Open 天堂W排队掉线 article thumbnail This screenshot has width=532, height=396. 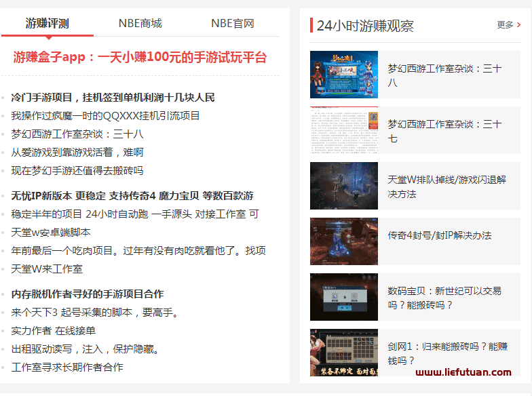point(343,186)
